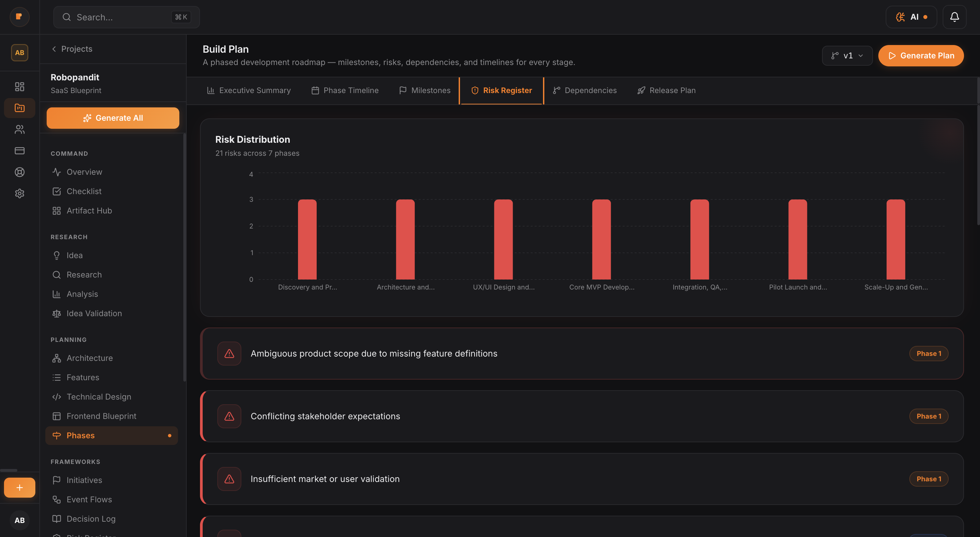
Task: Click the notification bell icon
Action: click(x=955, y=17)
